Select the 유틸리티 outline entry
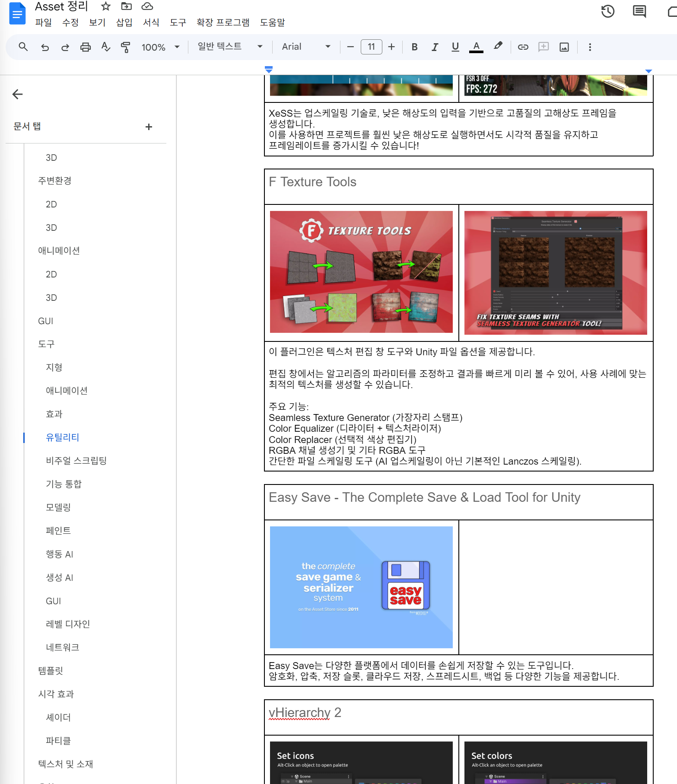The image size is (677, 784). click(x=63, y=437)
